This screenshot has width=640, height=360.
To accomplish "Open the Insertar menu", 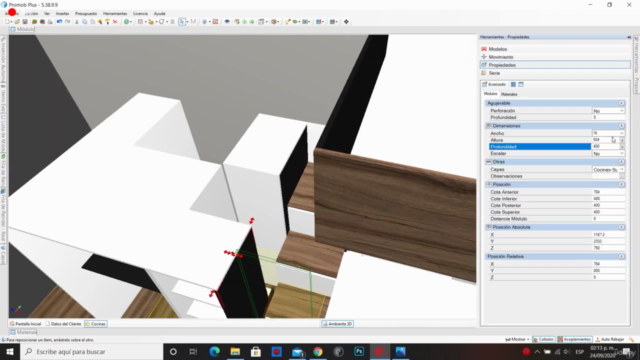I will [x=62, y=13].
